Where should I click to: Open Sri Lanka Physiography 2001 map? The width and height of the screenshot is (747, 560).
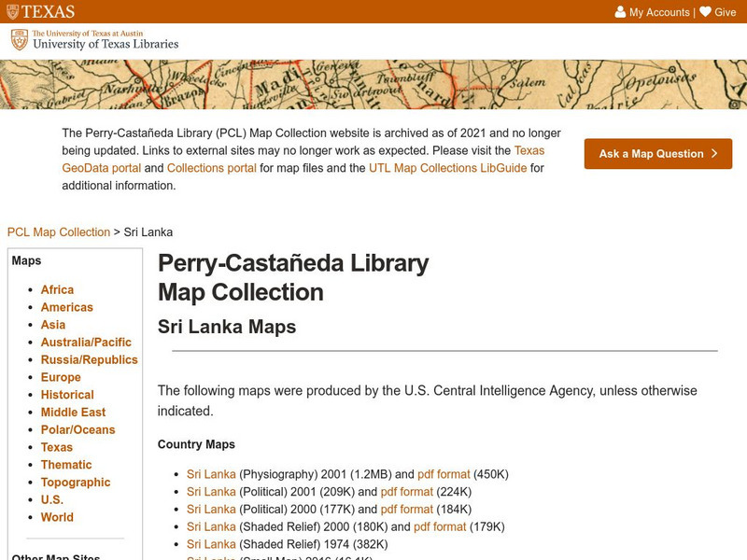point(211,474)
